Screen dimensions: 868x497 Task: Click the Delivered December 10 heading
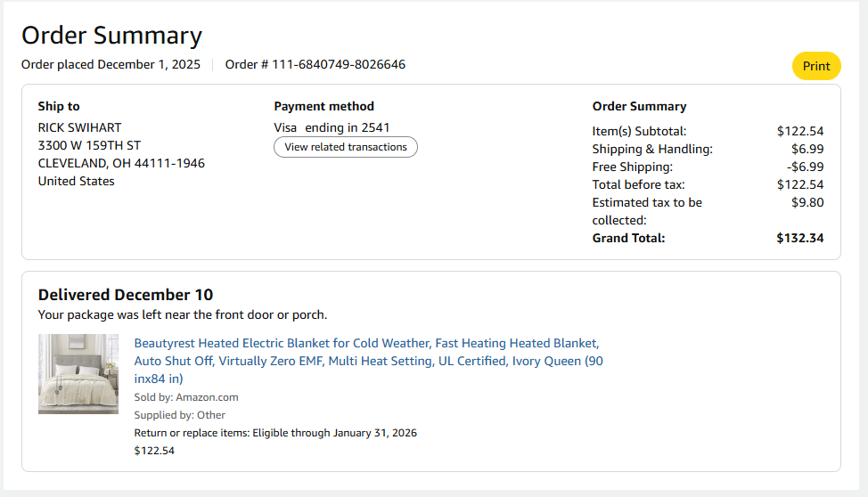click(x=126, y=295)
